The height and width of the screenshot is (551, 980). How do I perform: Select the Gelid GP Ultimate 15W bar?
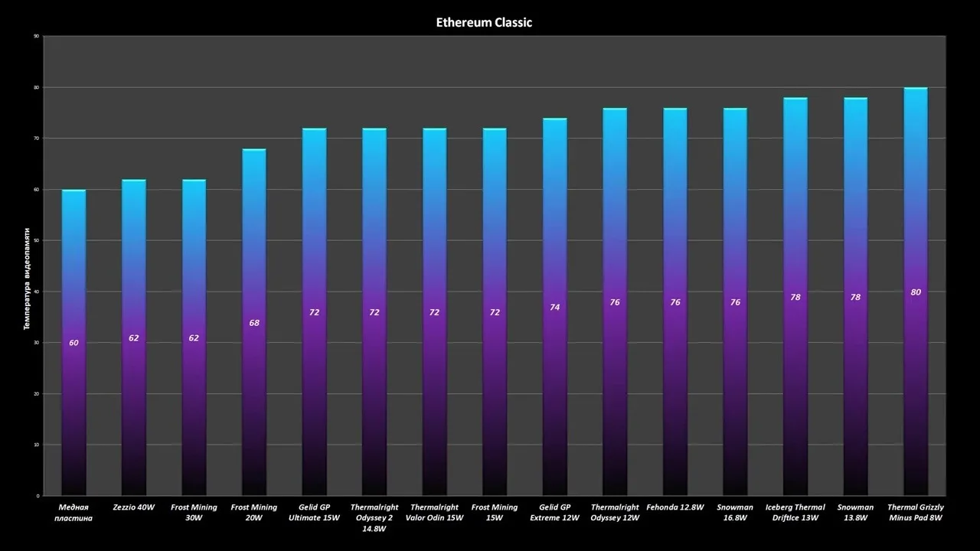(x=314, y=311)
